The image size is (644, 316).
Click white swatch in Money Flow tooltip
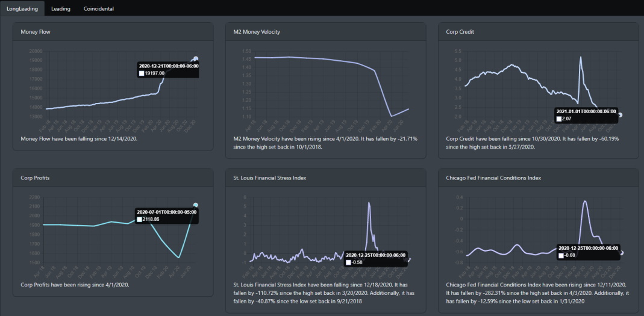tap(142, 73)
